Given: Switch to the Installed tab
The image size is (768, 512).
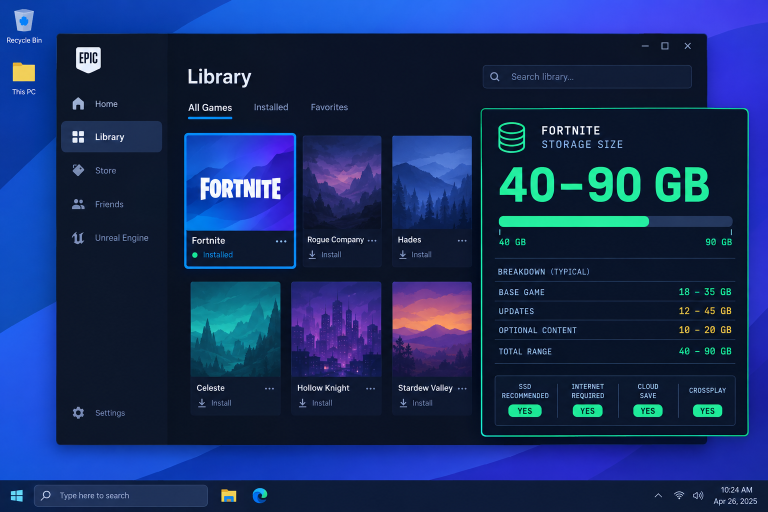Looking at the screenshot, I should click(271, 107).
